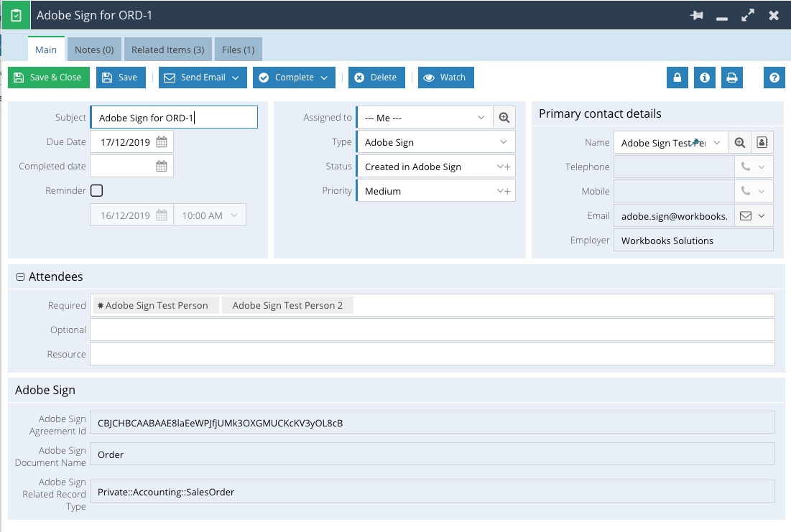Click the Watch button
The width and height of the screenshot is (791, 532).
(446, 78)
